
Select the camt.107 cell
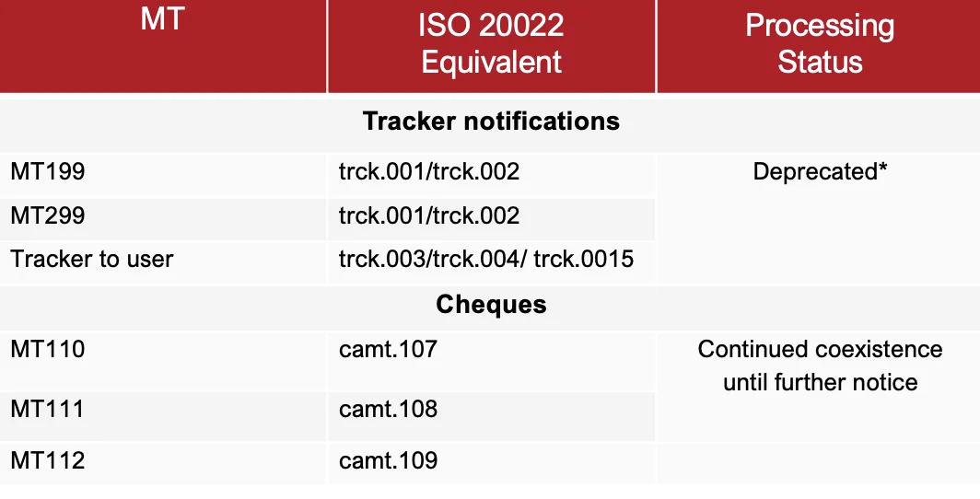(388, 350)
